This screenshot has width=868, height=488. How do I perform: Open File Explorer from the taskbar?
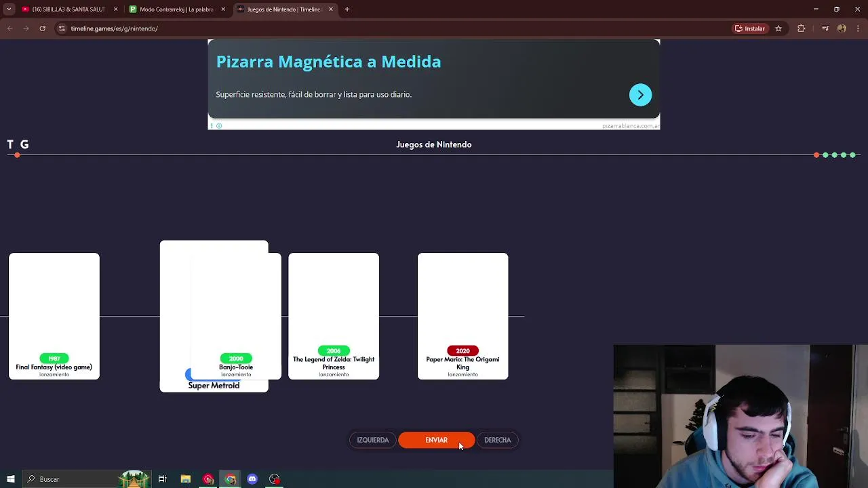tap(186, 479)
